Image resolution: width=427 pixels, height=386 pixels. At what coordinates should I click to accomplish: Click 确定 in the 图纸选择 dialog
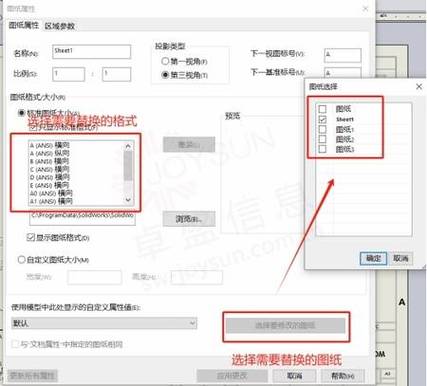(x=373, y=258)
